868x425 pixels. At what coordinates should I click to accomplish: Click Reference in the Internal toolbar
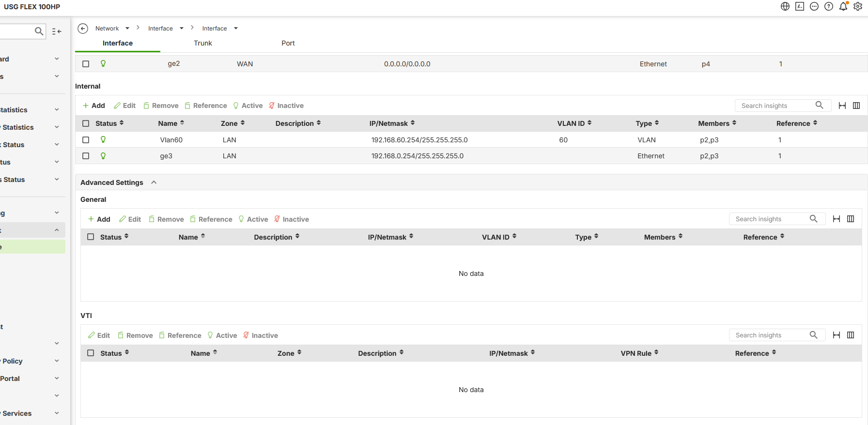[x=205, y=106]
